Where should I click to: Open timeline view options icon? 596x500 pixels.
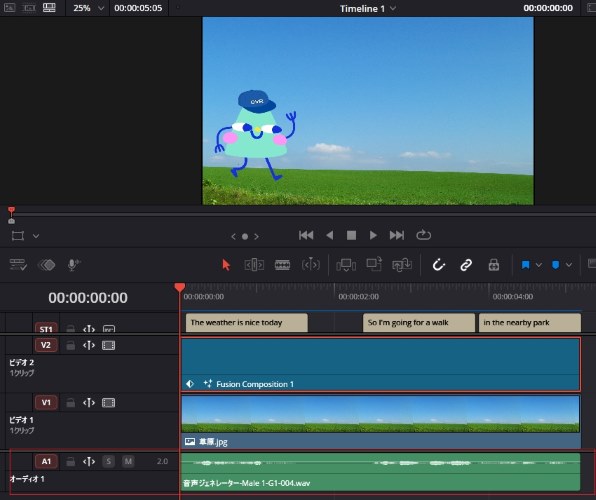(18, 265)
